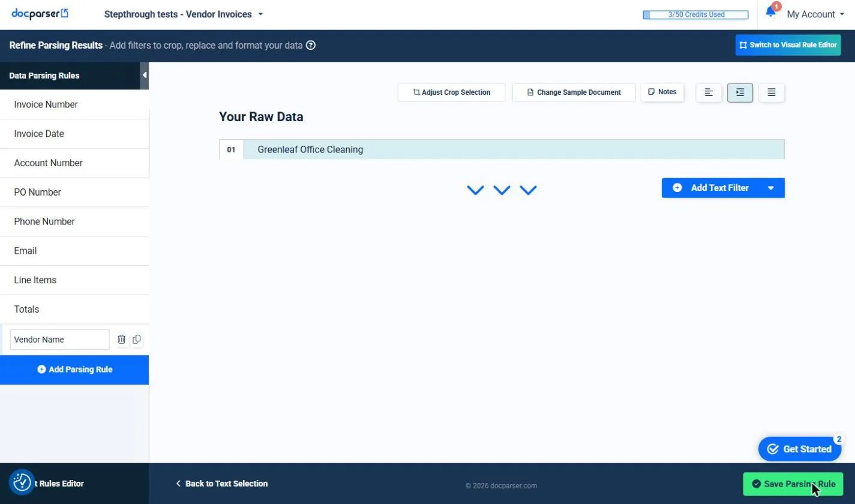Viewport: 855px width, 504px height.
Task: Click the Vendor Name rule name field
Action: coord(59,340)
